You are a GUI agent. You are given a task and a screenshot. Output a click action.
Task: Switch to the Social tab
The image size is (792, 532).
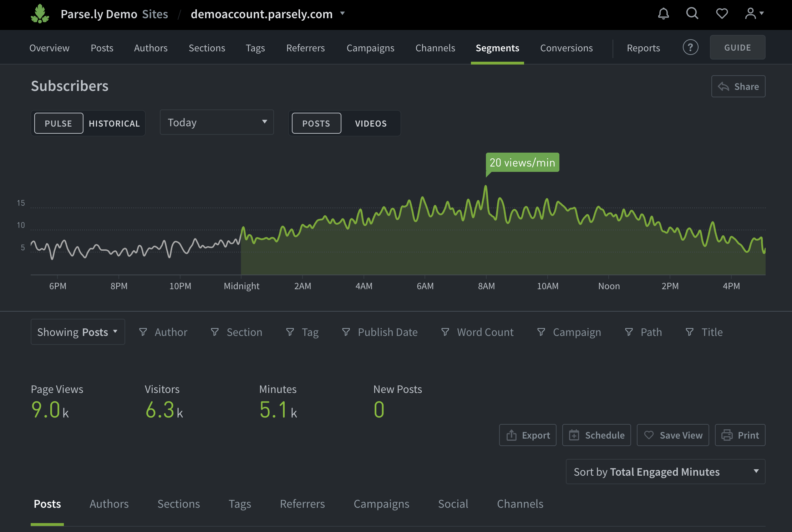click(x=453, y=504)
